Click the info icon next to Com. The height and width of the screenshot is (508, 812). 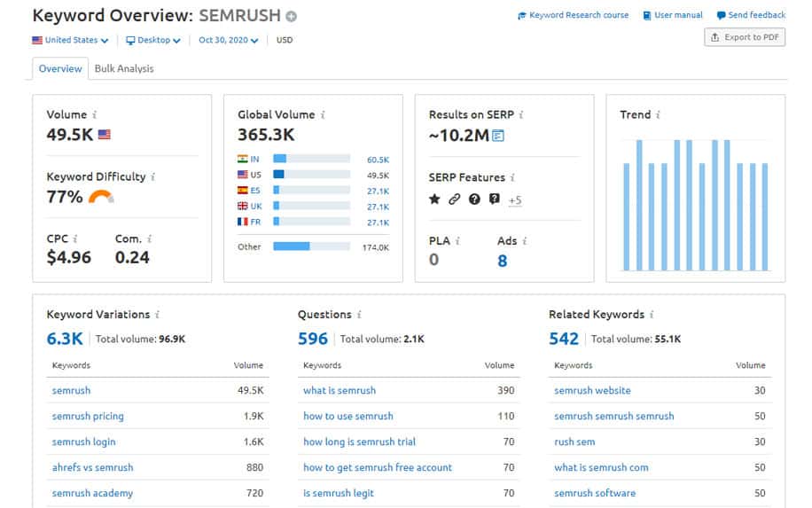(149, 238)
